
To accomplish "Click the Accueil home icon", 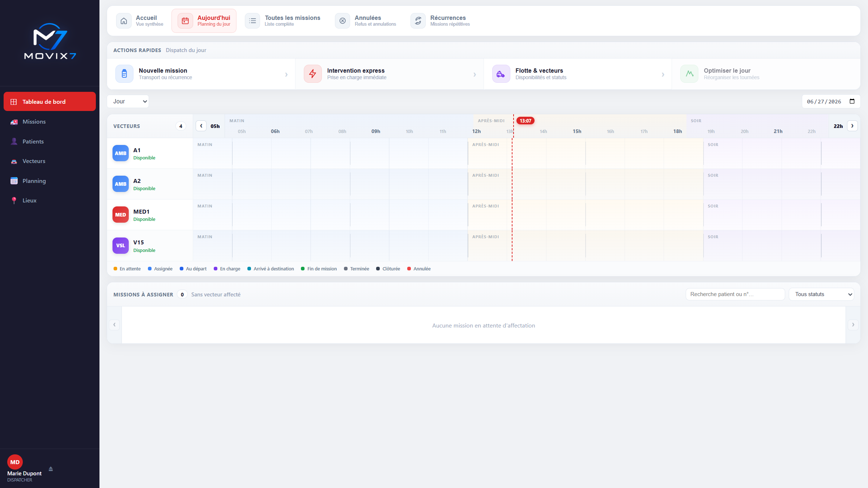I will tap(124, 21).
